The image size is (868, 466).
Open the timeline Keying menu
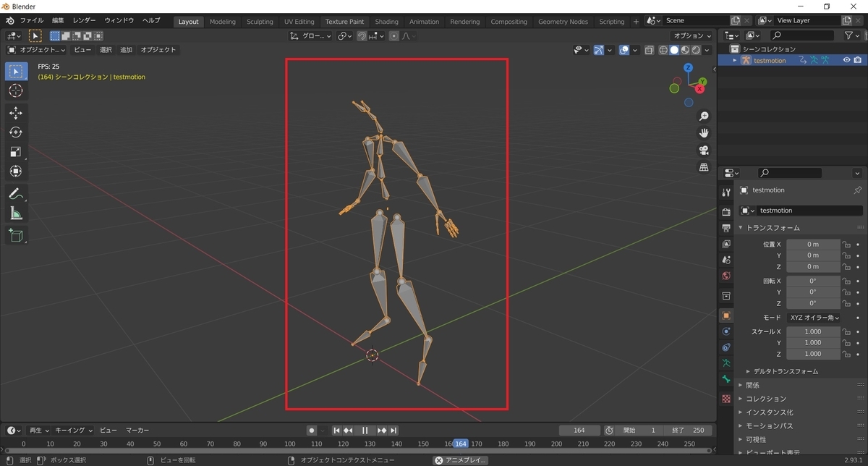pyautogui.click(x=74, y=431)
